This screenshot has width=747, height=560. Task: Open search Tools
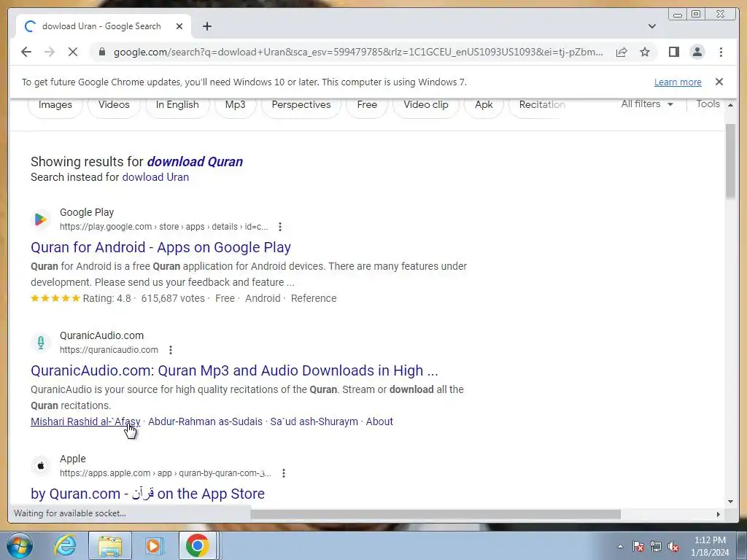point(708,104)
